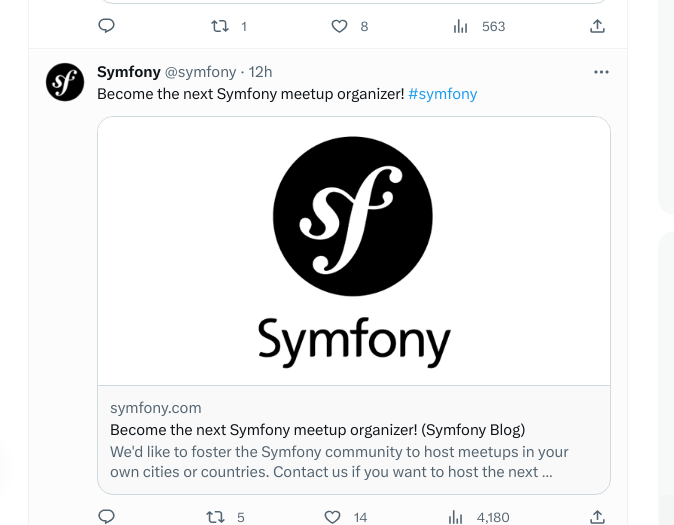
Task: Like the tweet with 8 likes
Action: [x=339, y=26]
